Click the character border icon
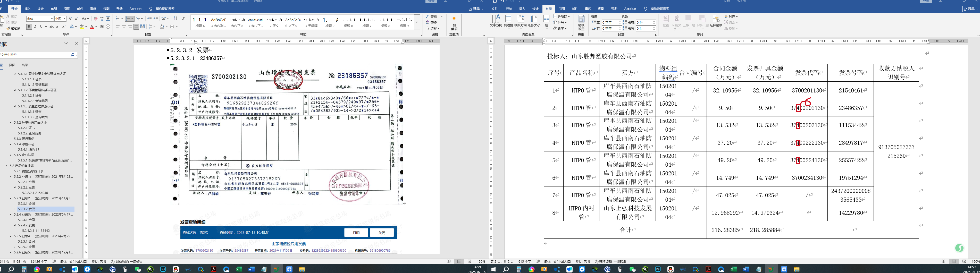 (108, 19)
